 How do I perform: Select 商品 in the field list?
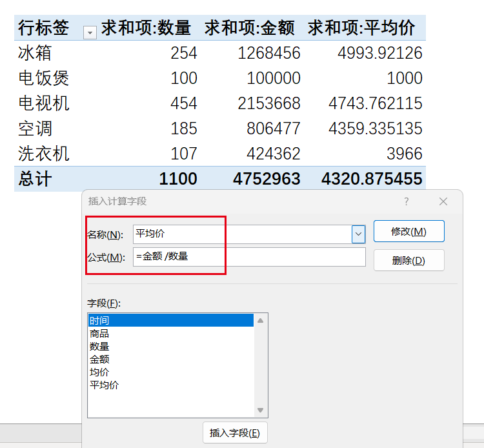coord(171,334)
